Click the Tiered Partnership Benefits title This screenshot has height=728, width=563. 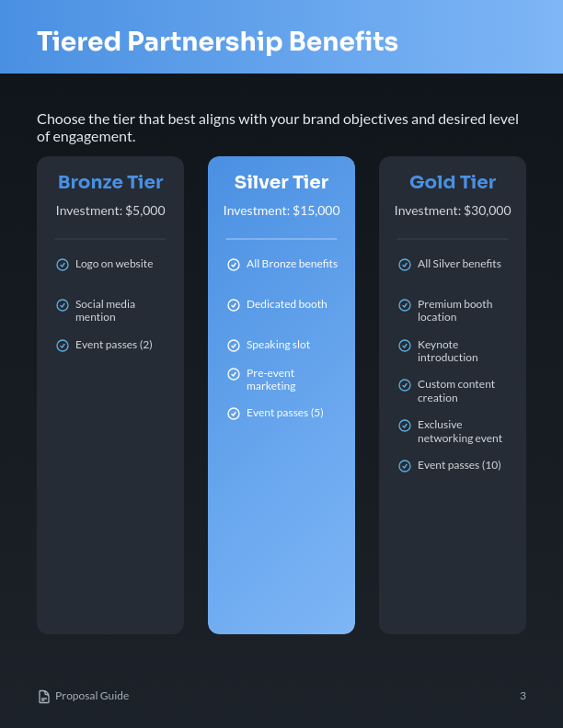pyautogui.click(x=217, y=41)
